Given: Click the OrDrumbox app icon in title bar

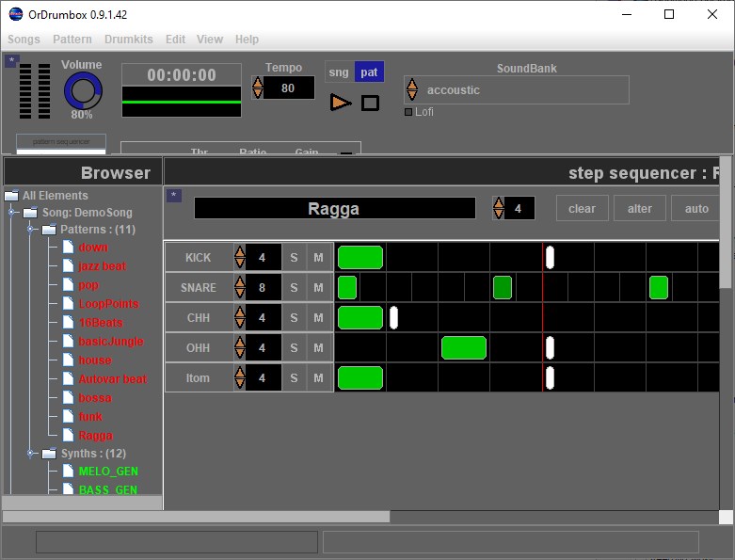Looking at the screenshot, I should coord(15,14).
